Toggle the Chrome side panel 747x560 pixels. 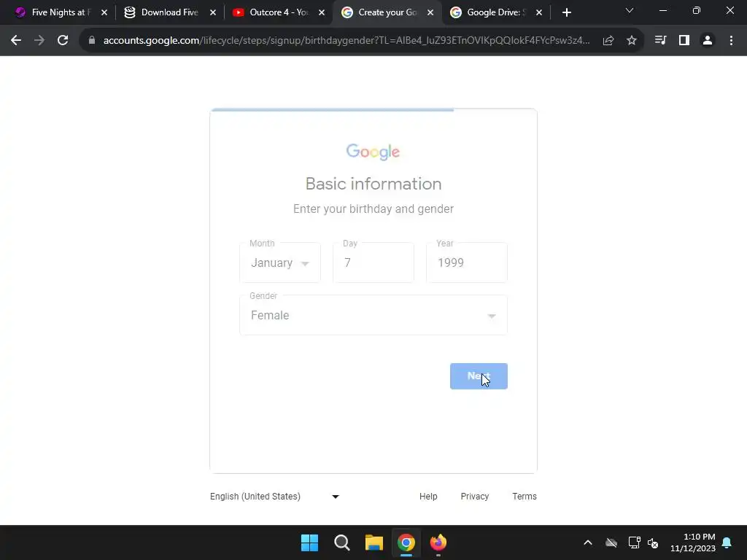tap(684, 41)
